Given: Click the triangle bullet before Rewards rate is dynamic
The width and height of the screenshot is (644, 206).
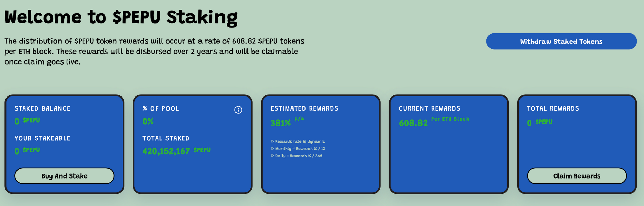Looking at the screenshot, I should point(272,141).
